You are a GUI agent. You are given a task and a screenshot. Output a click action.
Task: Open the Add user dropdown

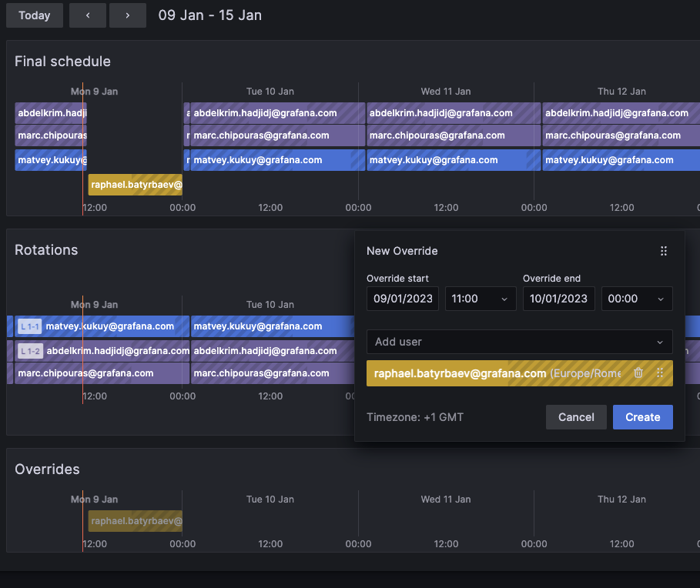520,342
